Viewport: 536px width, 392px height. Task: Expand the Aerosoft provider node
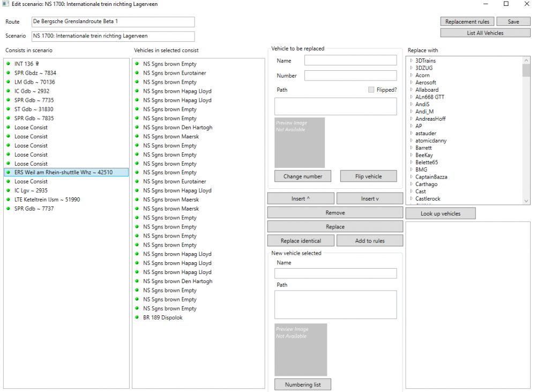pyautogui.click(x=411, y=83)
